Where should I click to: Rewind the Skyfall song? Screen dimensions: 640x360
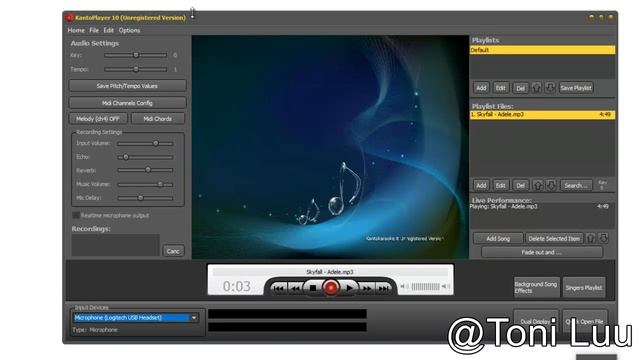pos(295,288)
